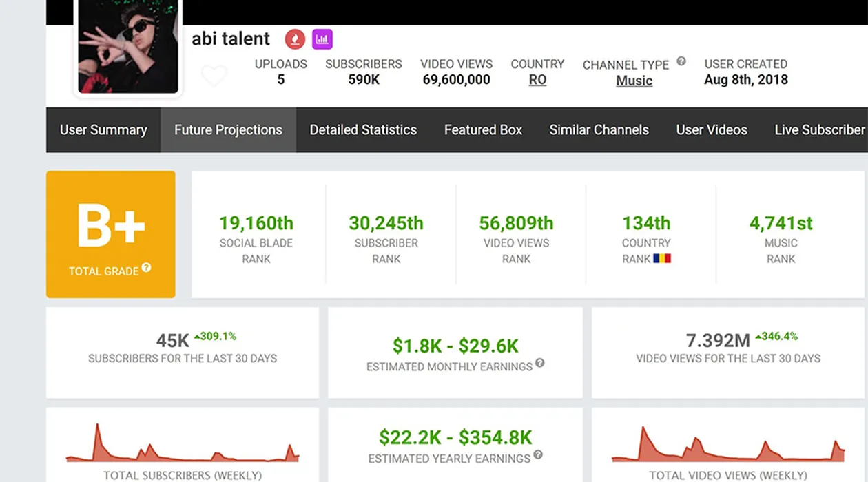Open the Similar Channels tab
Image resolution: width=868 pixels, height=482 pixels.
599,129
